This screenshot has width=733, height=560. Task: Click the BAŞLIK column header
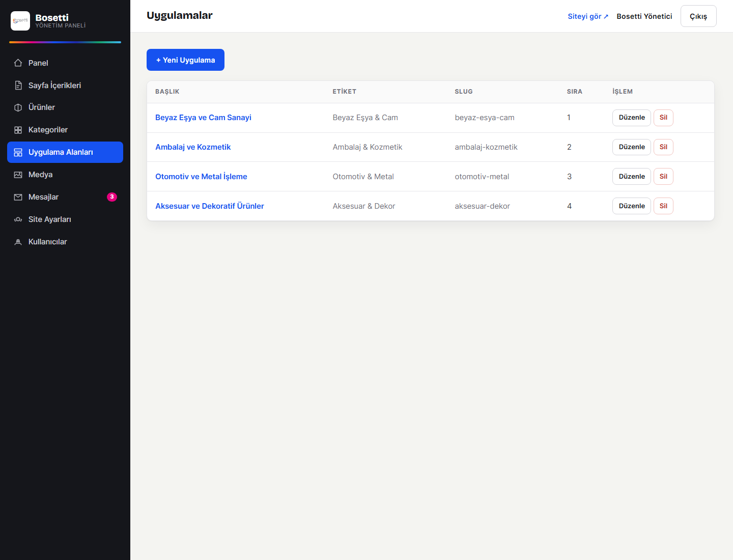pyautogui.click(x=167, y=92)
